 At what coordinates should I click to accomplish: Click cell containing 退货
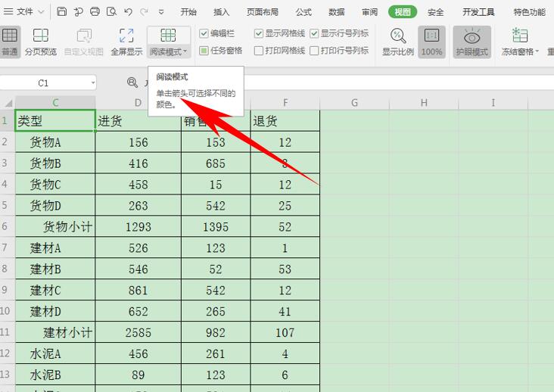(285, 121)
